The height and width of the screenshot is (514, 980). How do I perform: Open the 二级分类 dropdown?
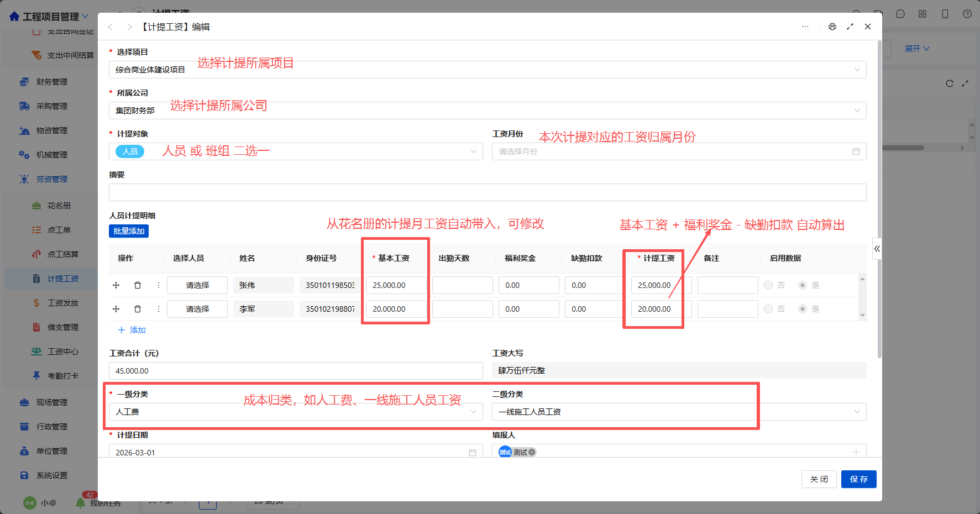679,412
